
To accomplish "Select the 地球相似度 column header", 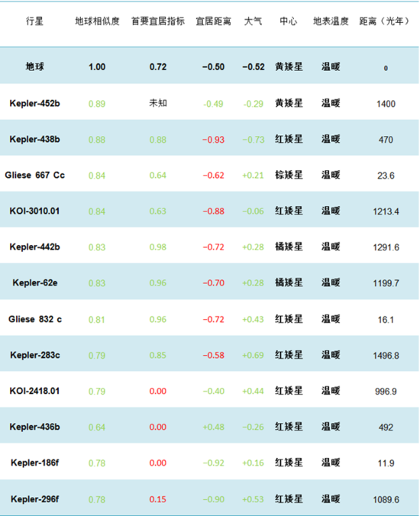I will [x=97, y=21].
